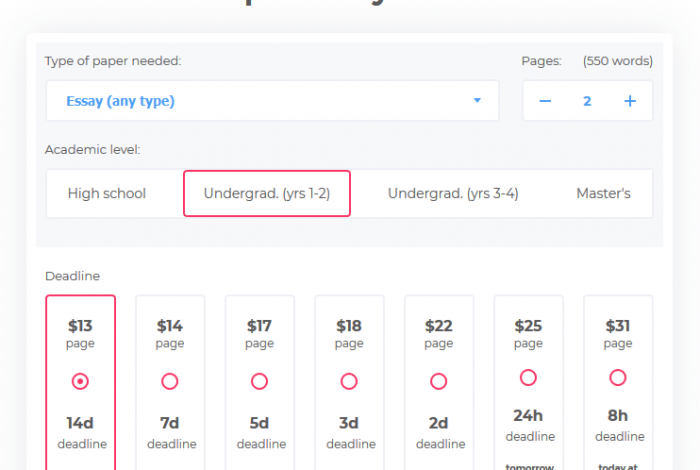
Task: Select the 8h deadline radio button
Action: tap(618, 378)
